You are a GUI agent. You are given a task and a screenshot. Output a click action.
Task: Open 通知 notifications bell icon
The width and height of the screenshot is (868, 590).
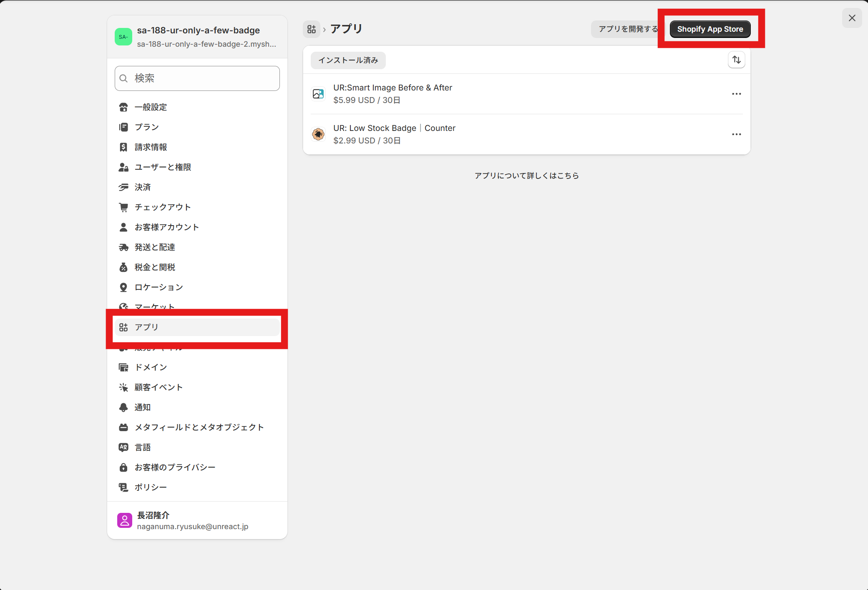123,407
